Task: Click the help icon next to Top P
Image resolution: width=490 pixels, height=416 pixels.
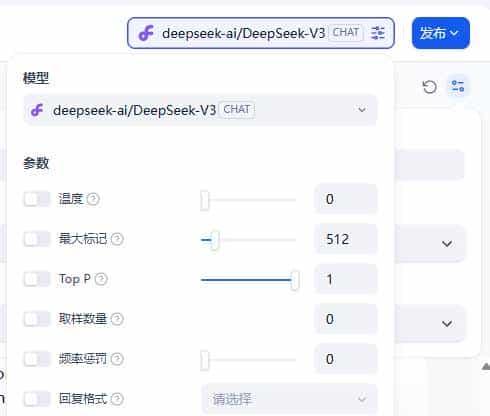Action: coord(101,279)
